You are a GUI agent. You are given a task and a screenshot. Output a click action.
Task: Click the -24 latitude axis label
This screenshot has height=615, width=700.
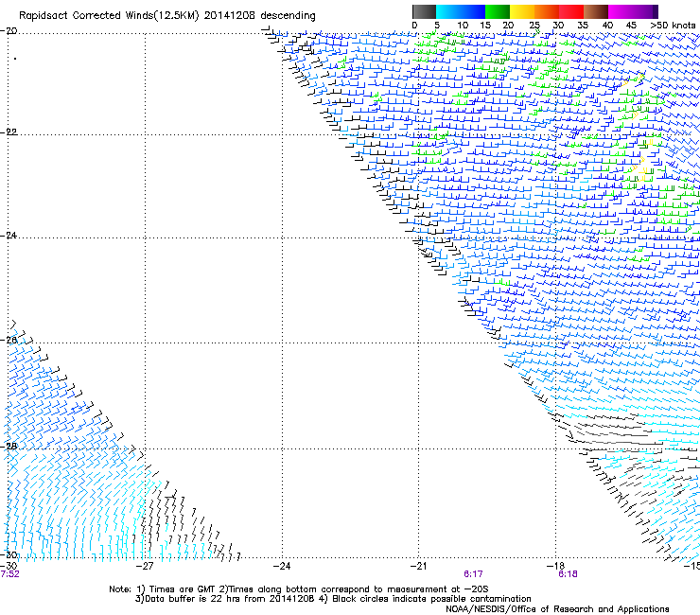coord(9,235)
